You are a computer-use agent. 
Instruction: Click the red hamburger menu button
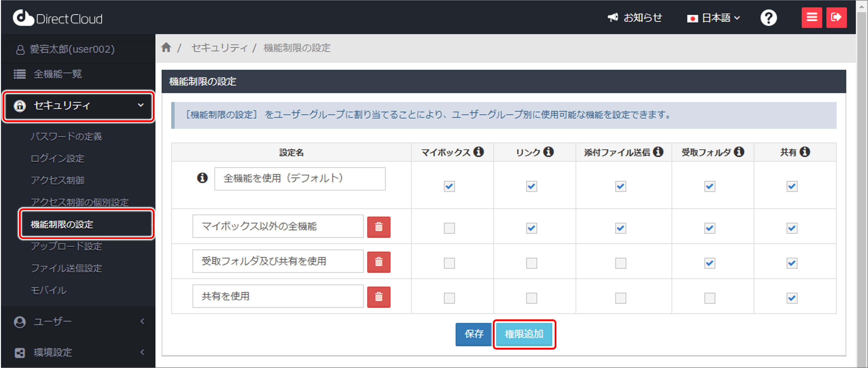click(x=811, y=17)
